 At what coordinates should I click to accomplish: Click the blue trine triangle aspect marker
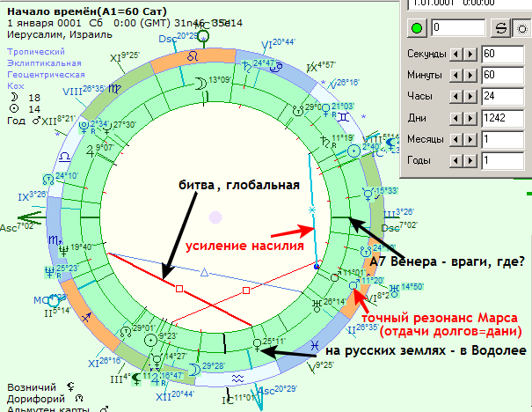click(x=204, y=272)
